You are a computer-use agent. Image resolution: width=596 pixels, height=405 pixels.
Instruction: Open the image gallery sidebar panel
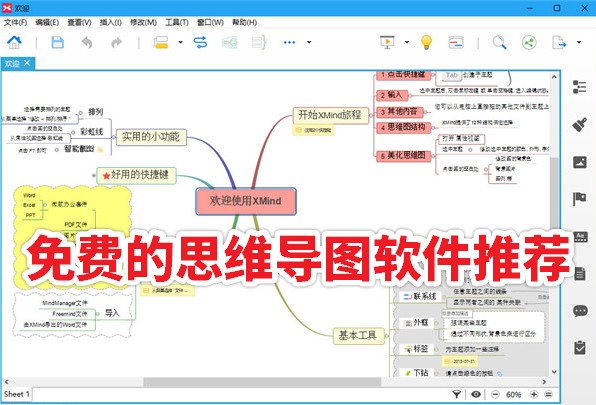click(580, 162)
